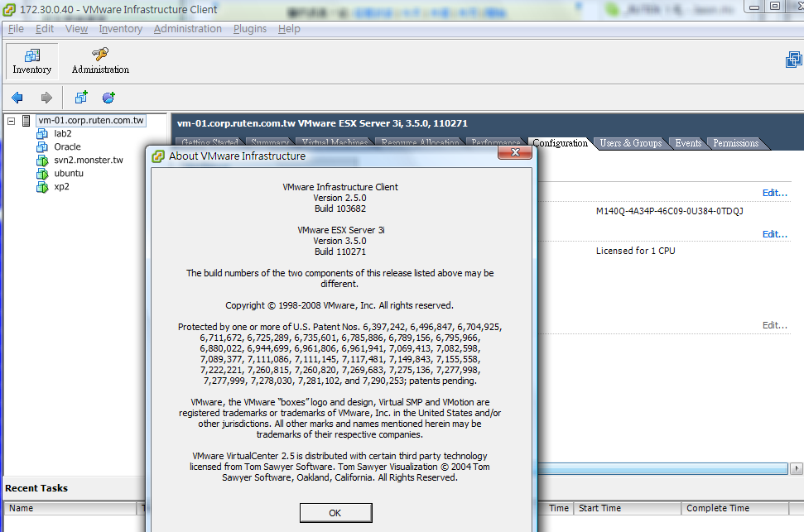Open the View menu
Image resolution: width=804 pixels, height=532 pixels.
(x=76, y=29)
